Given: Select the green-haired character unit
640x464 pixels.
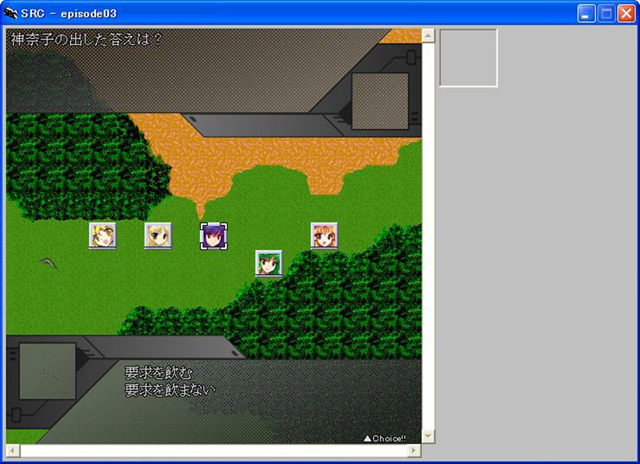Looking at the screenshot, I should point(269,263).
